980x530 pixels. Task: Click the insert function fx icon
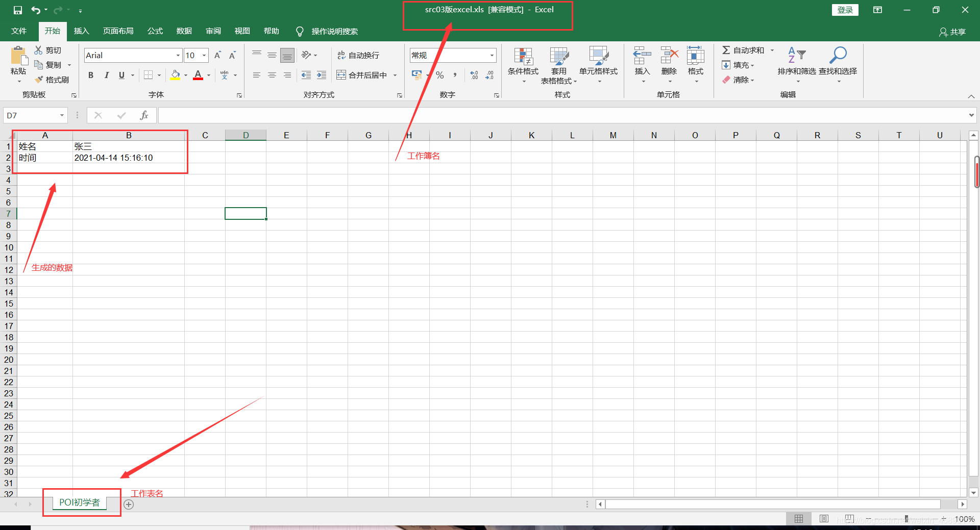point(144,115)
